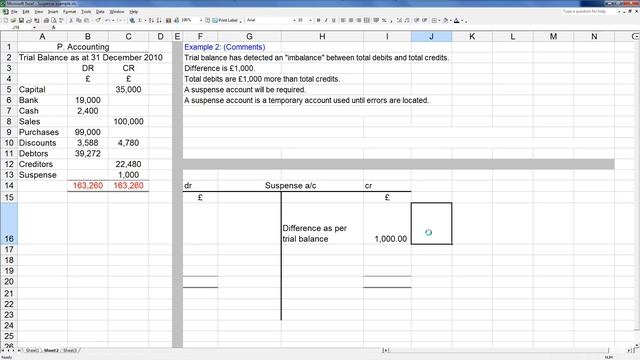640x360 pixels.
Task: Open the Tools menu
Action: pos(86,11)
